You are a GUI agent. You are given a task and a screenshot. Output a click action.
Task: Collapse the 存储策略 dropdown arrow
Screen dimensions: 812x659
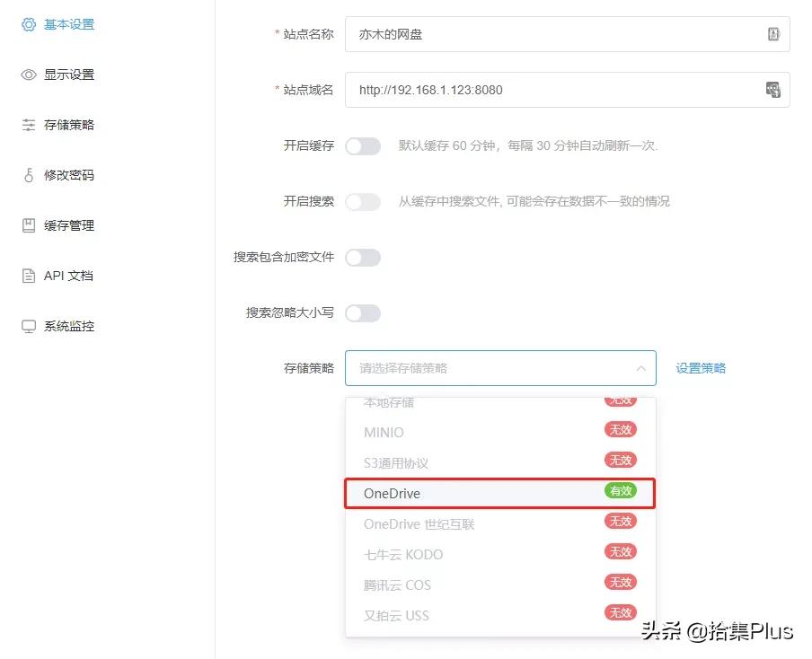[641, 368]
